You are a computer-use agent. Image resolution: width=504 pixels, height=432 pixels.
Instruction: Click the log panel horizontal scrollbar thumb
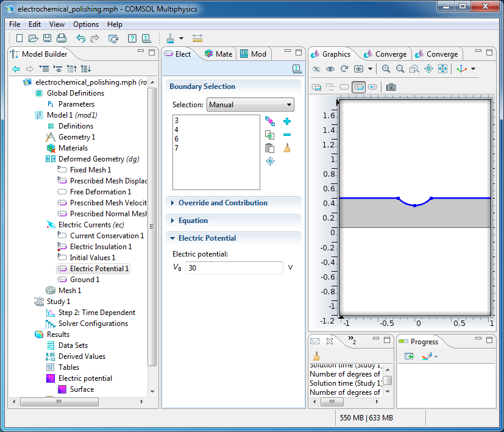point(332,402)
